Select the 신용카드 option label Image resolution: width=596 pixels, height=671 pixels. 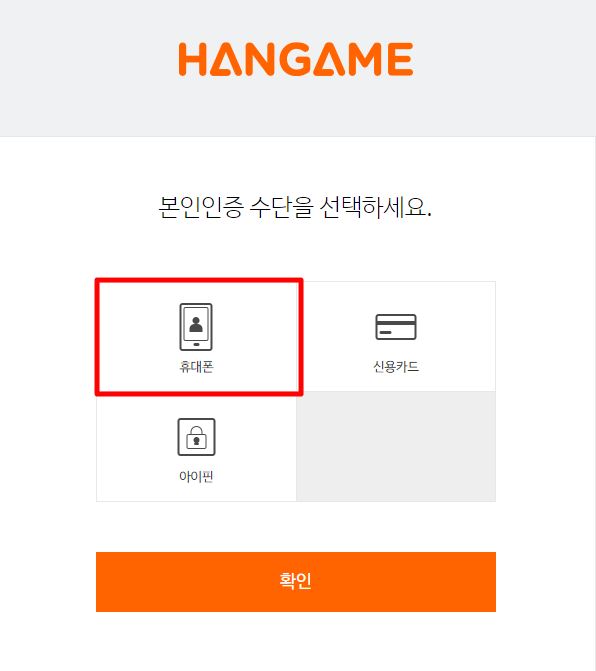coord(396,367)
